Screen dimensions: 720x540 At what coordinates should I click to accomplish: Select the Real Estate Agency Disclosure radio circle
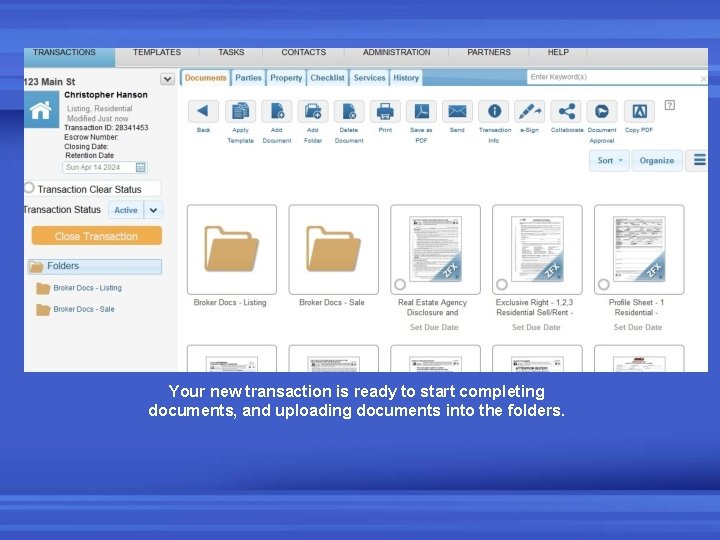400,284
